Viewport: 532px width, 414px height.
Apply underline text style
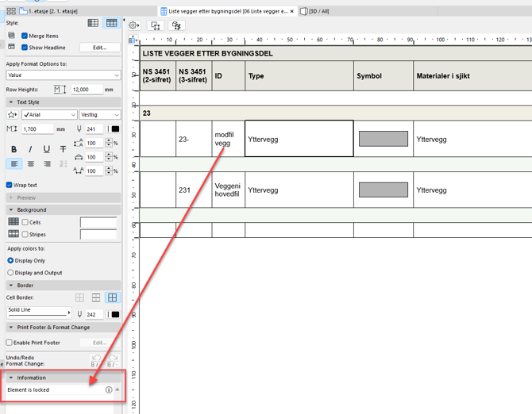[x=47, y=149]
